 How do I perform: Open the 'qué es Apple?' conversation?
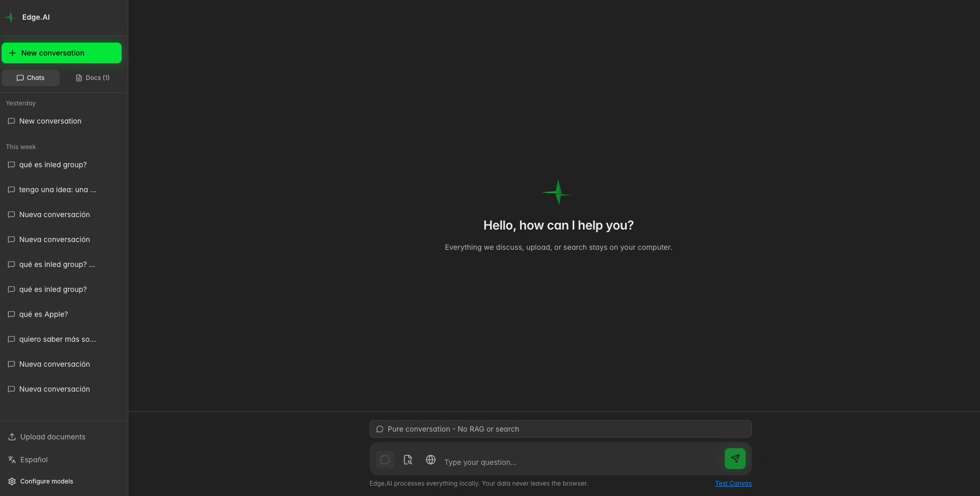tap(44, 314)
